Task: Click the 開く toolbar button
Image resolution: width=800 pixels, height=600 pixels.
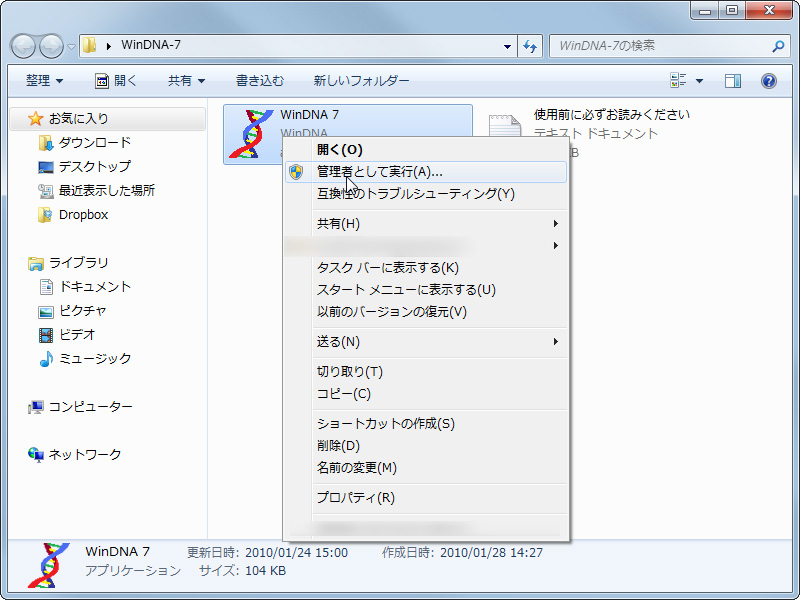Action: [x=116, y=81]
